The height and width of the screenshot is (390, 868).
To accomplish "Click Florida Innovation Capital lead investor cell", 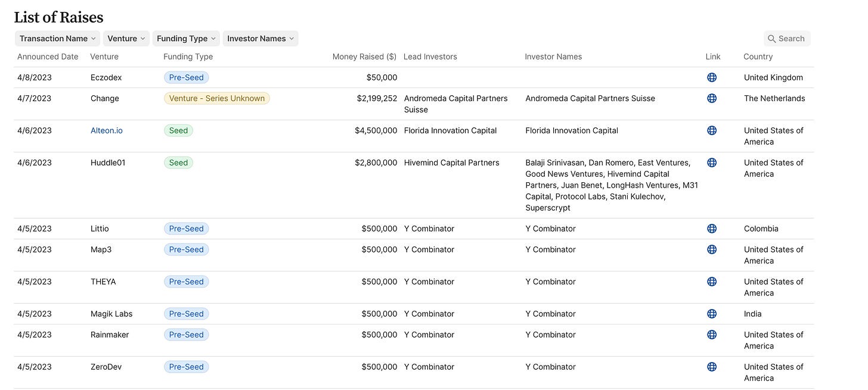I will tap(450, 130).
